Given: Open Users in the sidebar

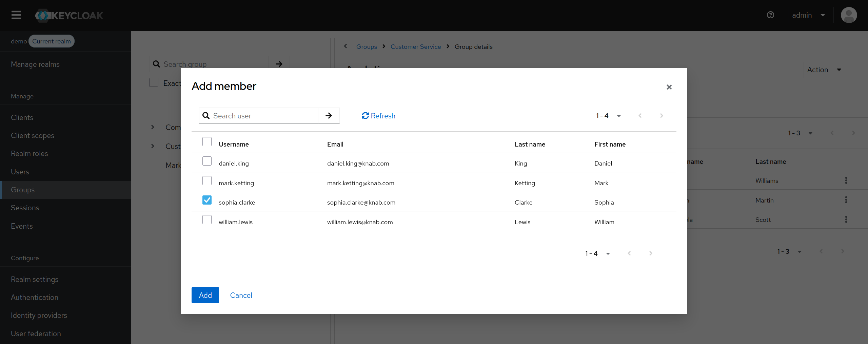Looking at the screenshot, I should click(20, 172).
